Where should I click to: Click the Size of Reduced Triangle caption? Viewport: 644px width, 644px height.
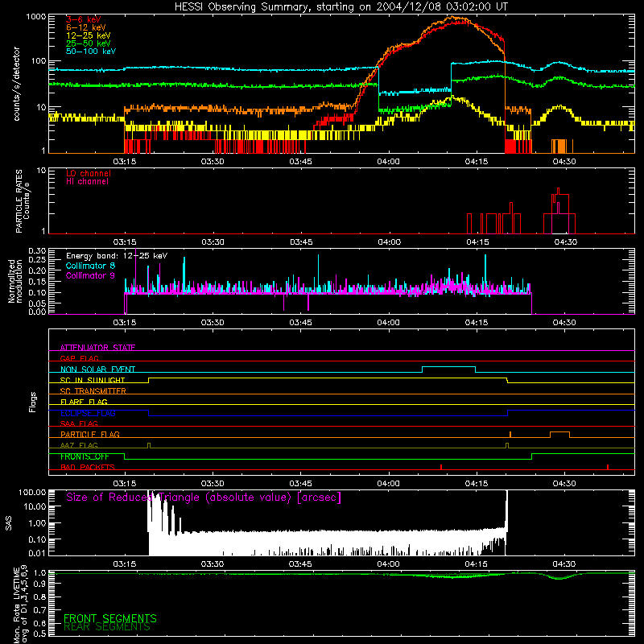[204, 497]
